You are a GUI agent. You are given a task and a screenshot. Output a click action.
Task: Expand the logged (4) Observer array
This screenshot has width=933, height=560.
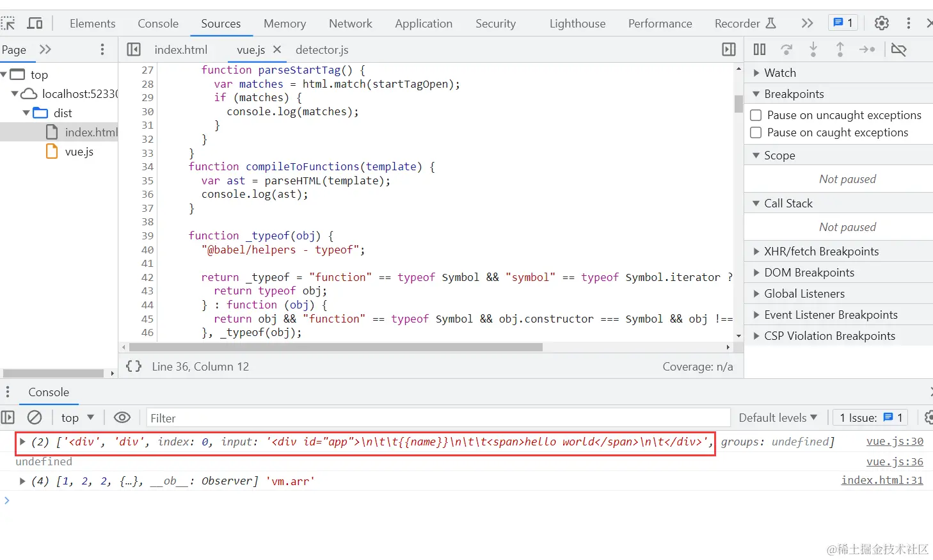[22, 481]
